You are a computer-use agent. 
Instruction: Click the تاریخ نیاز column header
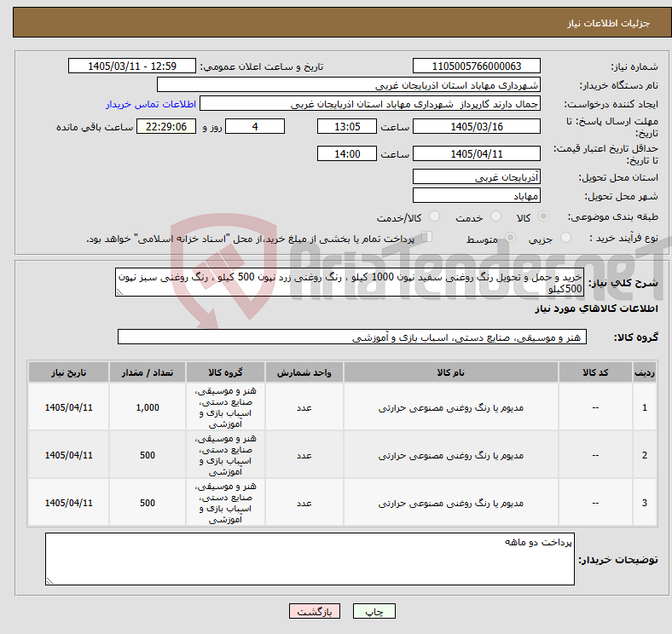(x=68, y=372)
